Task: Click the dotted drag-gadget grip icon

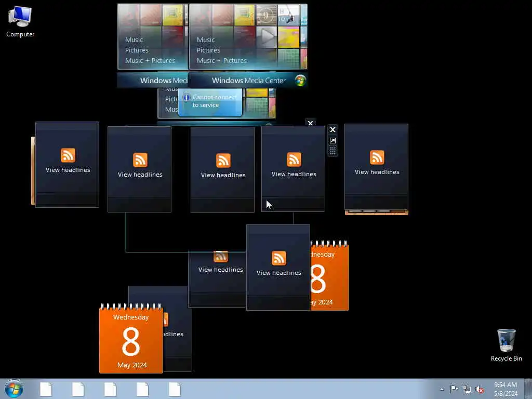Action: (x=333, y=151)
